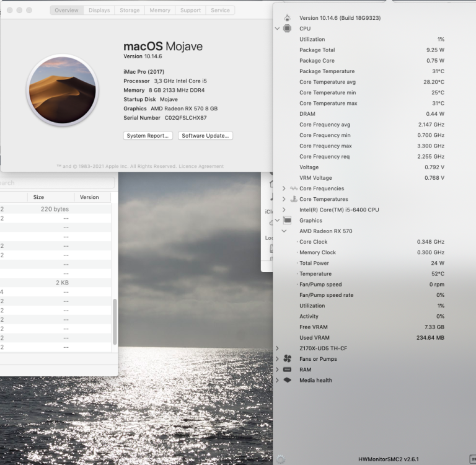Click the Total Power 24 W row
This screenshot has height=465, width=476.
(x=372, y=263)
